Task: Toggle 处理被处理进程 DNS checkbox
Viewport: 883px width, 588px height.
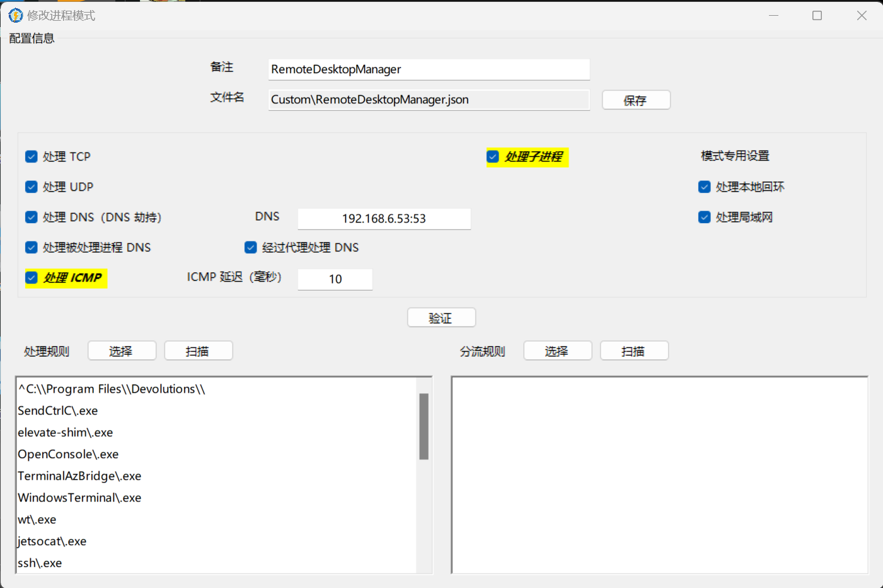Action: [32, 248]
